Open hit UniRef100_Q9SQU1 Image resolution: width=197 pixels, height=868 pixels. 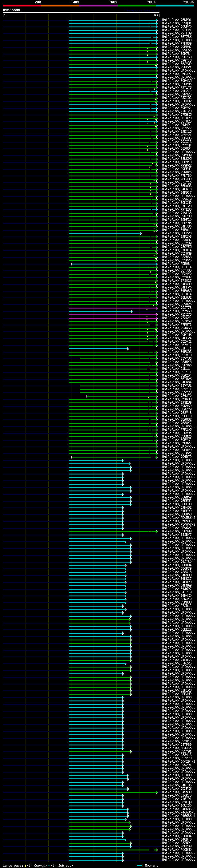click(x=176, y=23)
